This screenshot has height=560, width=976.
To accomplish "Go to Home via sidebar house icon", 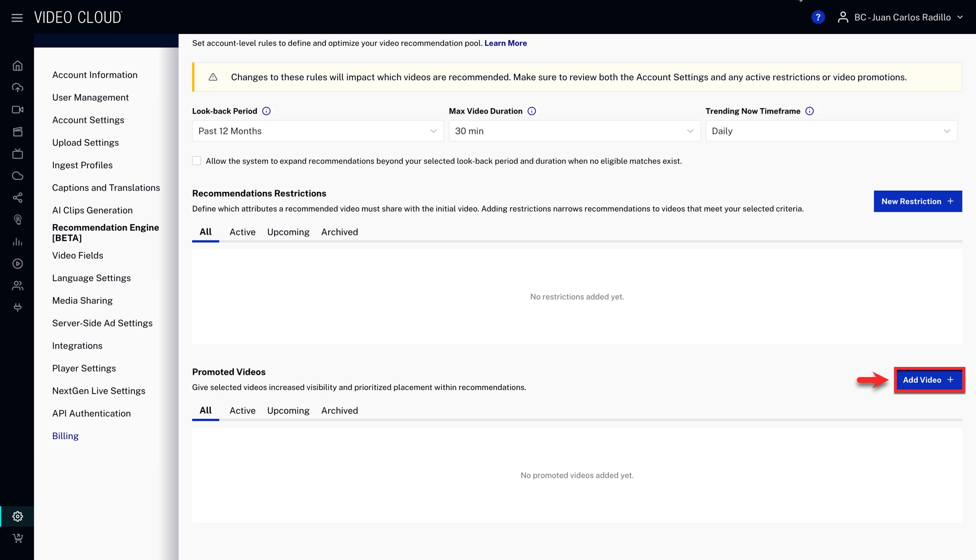I will point(18,66).
